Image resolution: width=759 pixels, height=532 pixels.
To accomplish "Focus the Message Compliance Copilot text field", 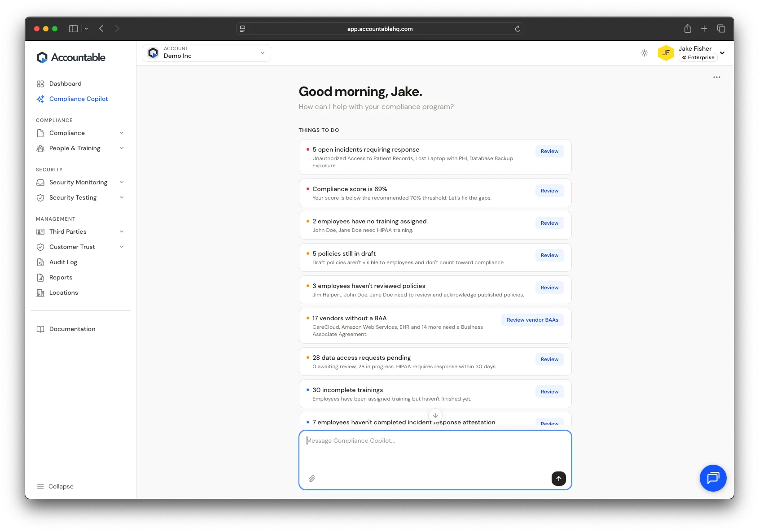I will 434,453.
